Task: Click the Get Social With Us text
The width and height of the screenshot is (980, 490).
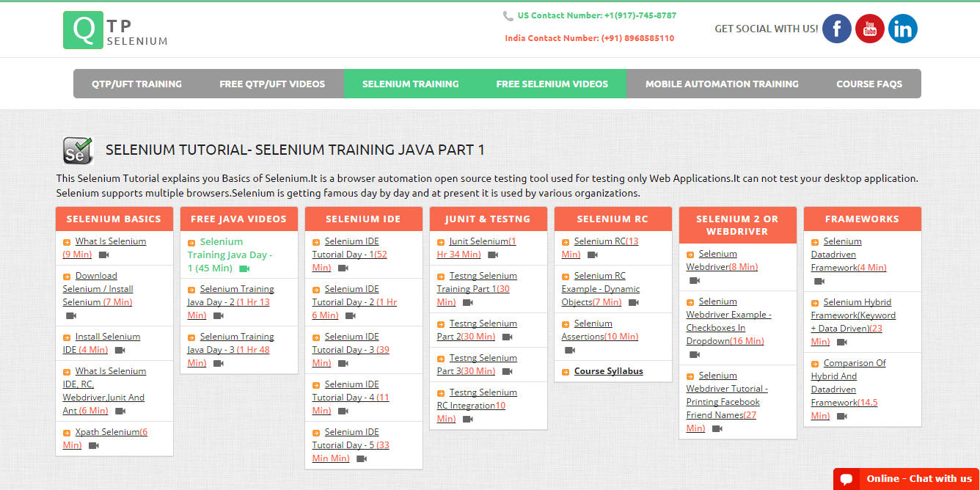Action: (767, 29)
